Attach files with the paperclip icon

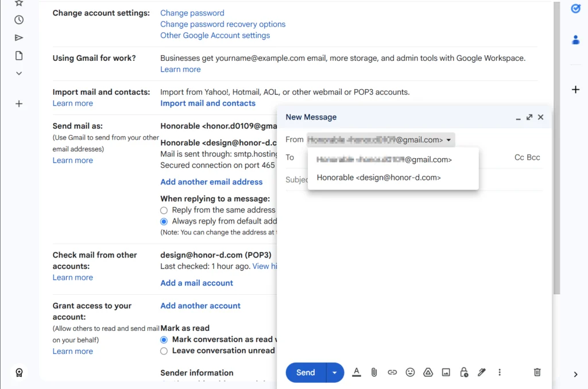coord(374,372)
